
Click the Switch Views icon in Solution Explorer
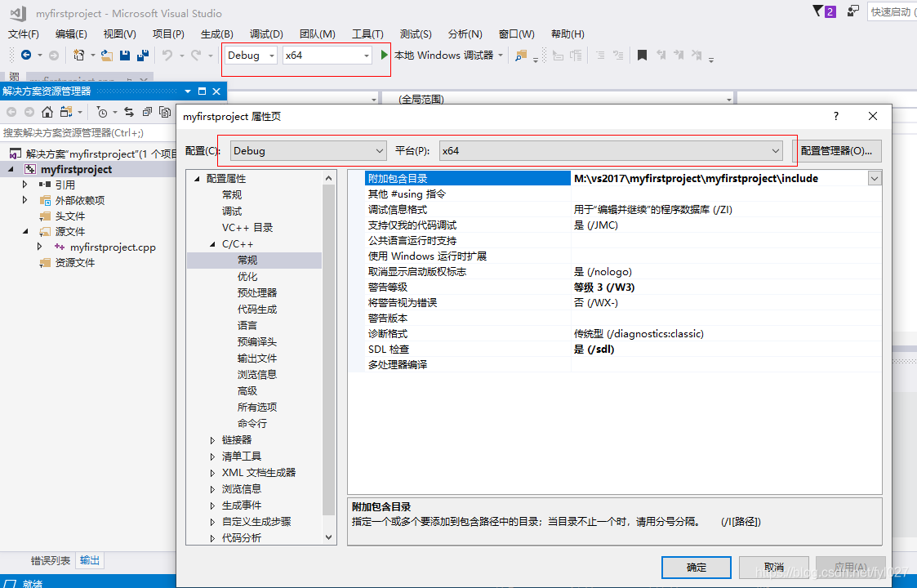[66, 112]
